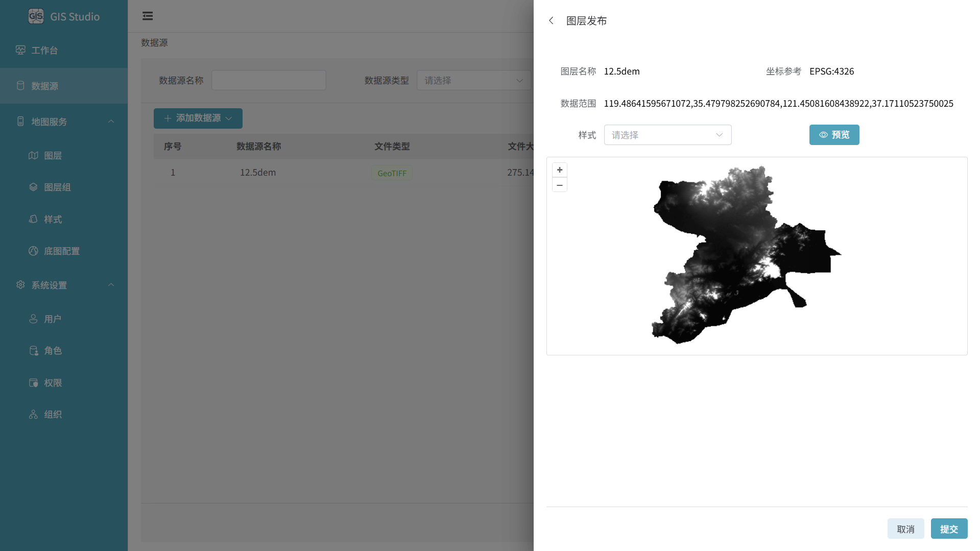This screenshot has width=980, height=551.
Task: Open 样式 submenu item
Action: pyautogui.click(x=64, y=219)
